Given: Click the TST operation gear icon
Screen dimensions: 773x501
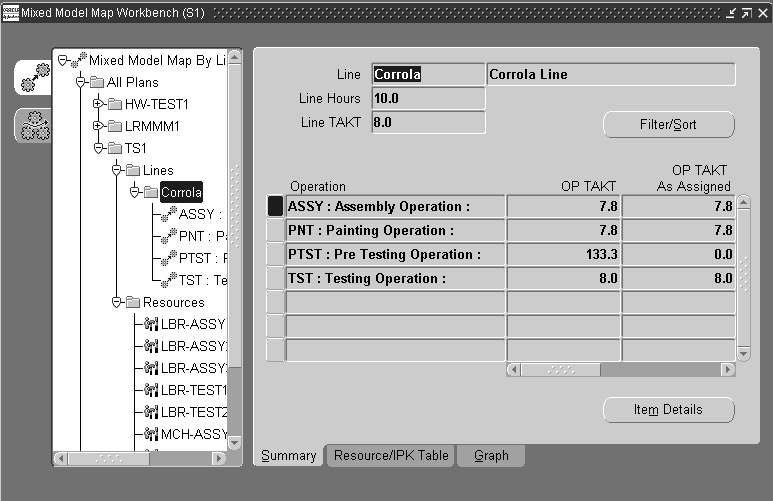Looking at the screenshot, I should click(x=169, y=280).
